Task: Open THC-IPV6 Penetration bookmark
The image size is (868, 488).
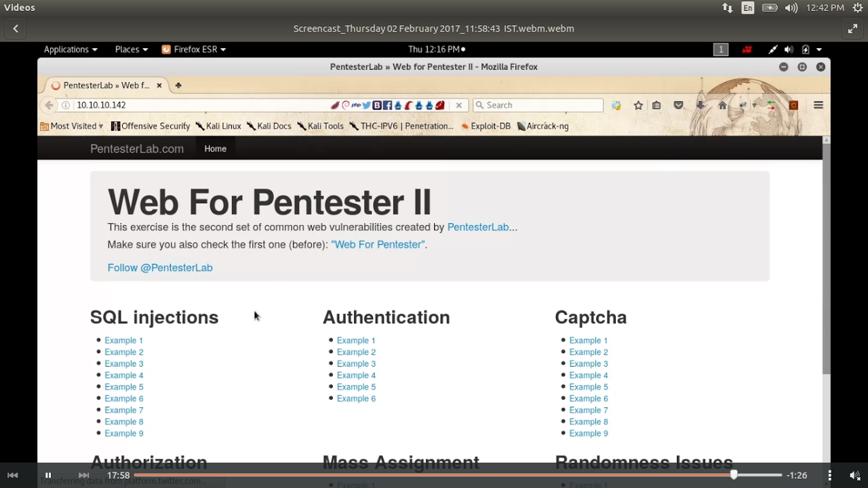Action: [401, 126]
